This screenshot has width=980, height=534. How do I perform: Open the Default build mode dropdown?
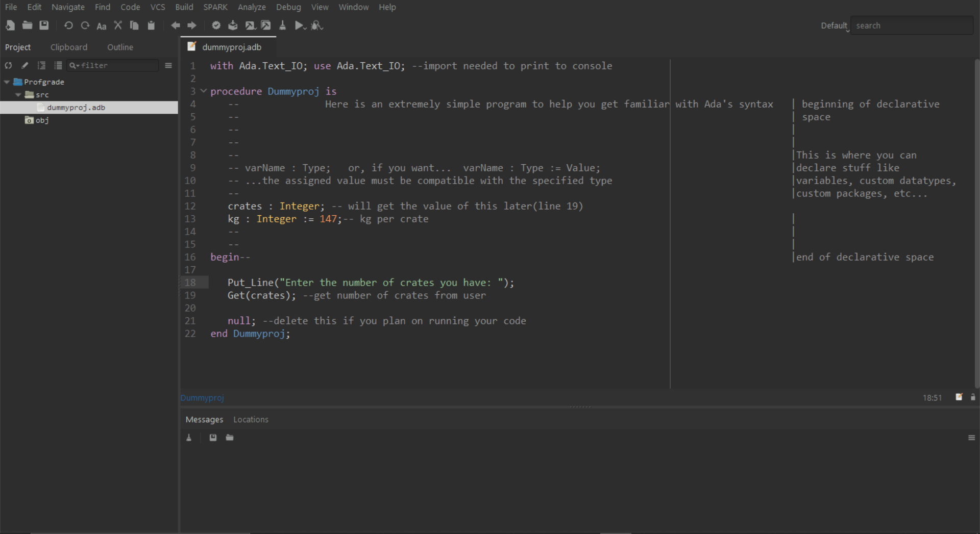835,26
